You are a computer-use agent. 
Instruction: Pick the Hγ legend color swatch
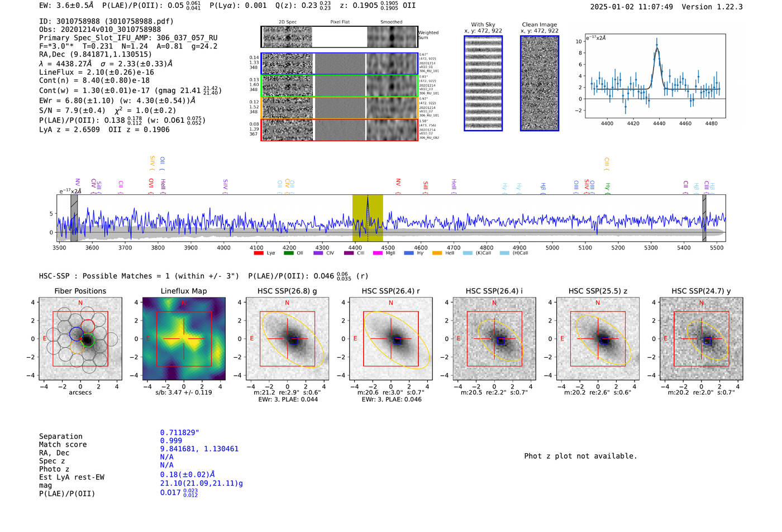[x=409, y=253]
